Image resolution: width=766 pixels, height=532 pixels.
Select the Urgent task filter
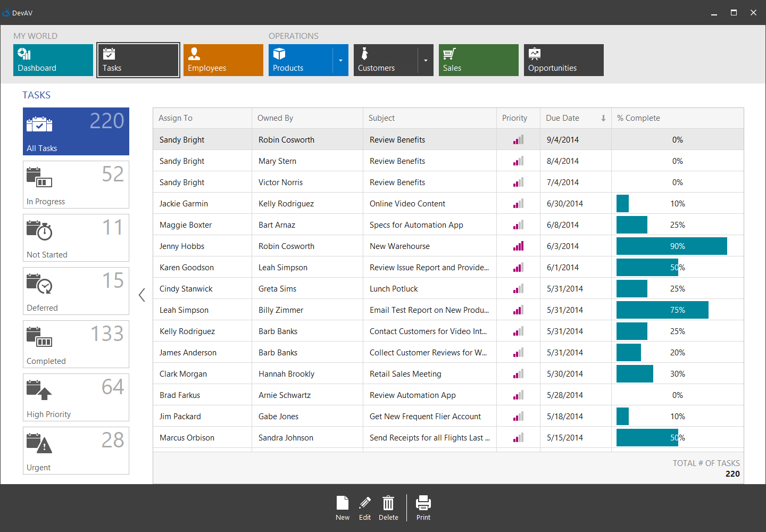pyautogui.click(x=76, y=451)
